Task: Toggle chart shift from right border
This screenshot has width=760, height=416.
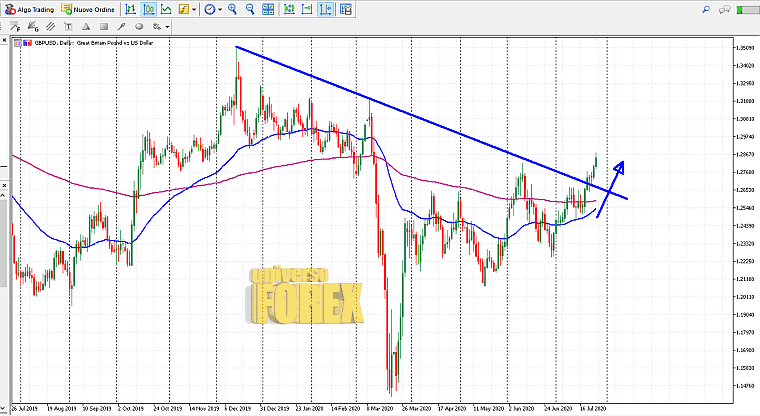Action: click(307, 9)
